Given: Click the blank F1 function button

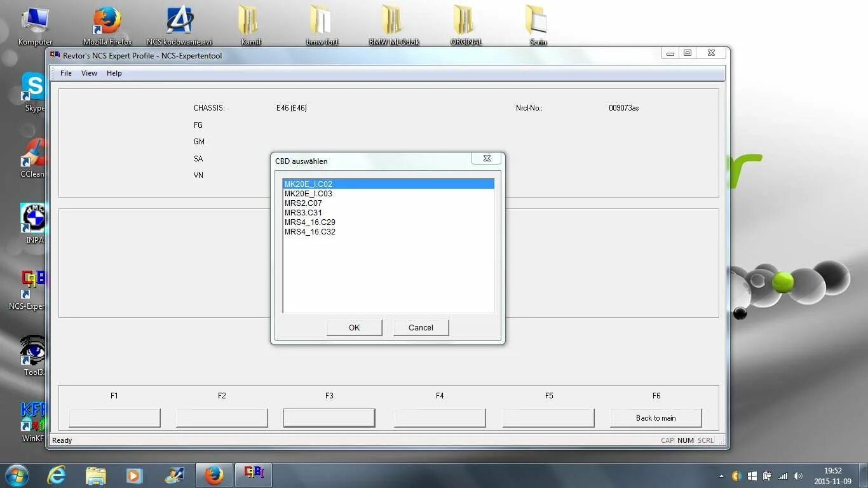Looking at the screenshot, I should click(114, 417).
